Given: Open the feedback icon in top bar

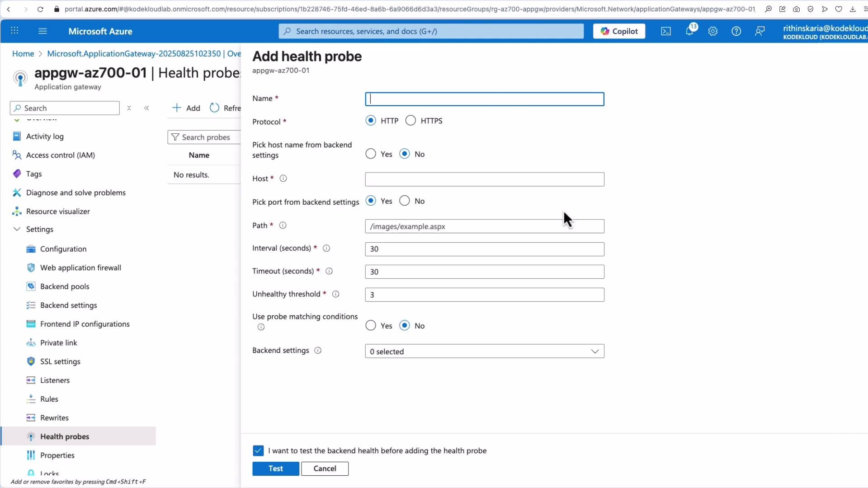Looking at the screenshot, I should point(760,31).
